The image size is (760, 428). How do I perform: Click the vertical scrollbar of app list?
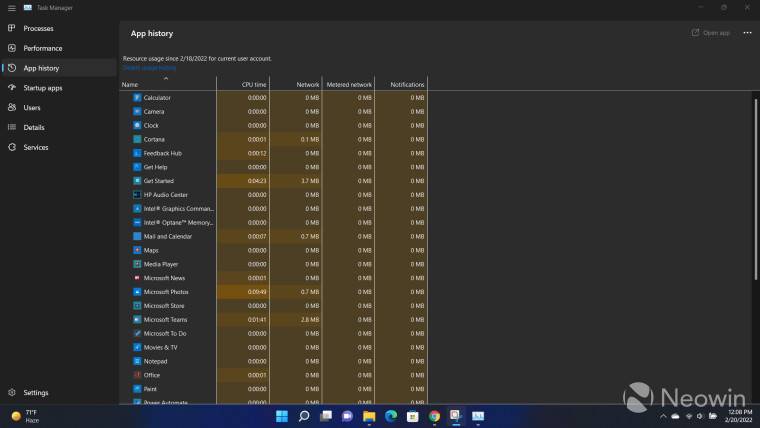755,200
